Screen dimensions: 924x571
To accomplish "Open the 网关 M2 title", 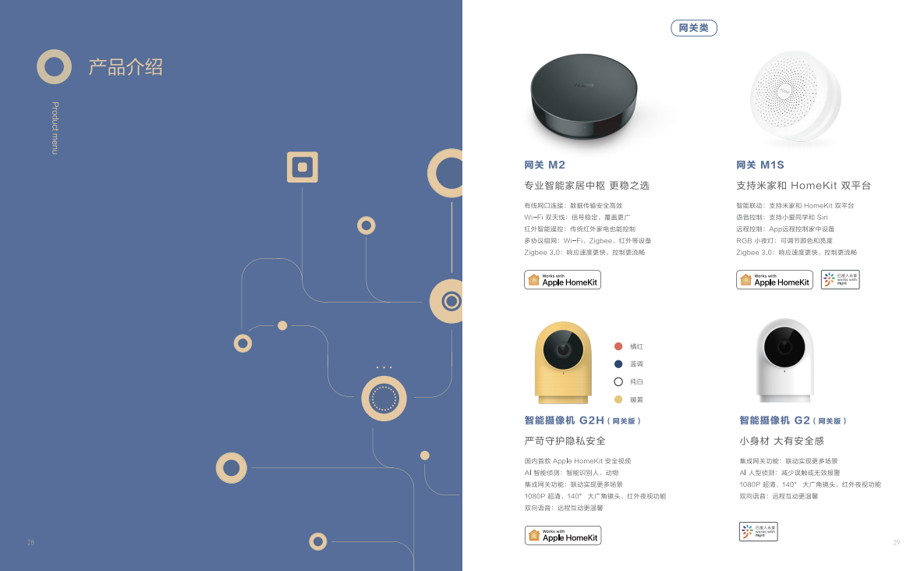I will click(x=544, y=165).
